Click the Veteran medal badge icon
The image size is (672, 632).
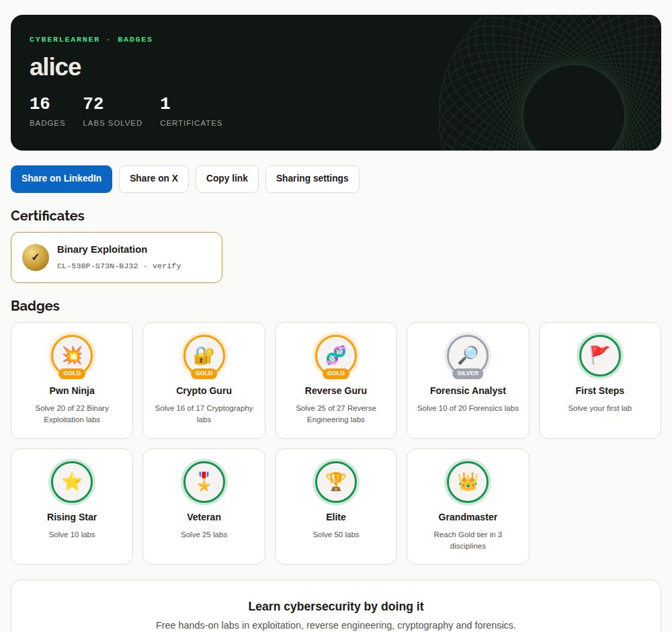tap(204, 482)
